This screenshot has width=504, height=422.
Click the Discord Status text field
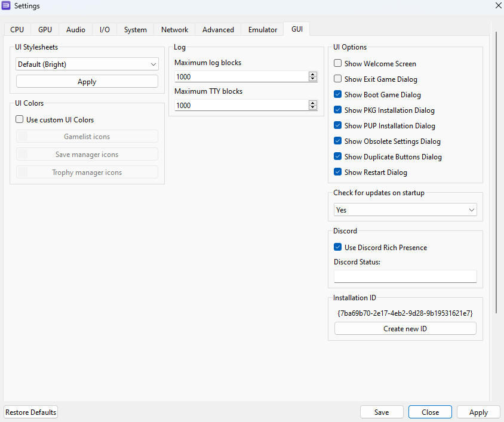click(405, 276)
